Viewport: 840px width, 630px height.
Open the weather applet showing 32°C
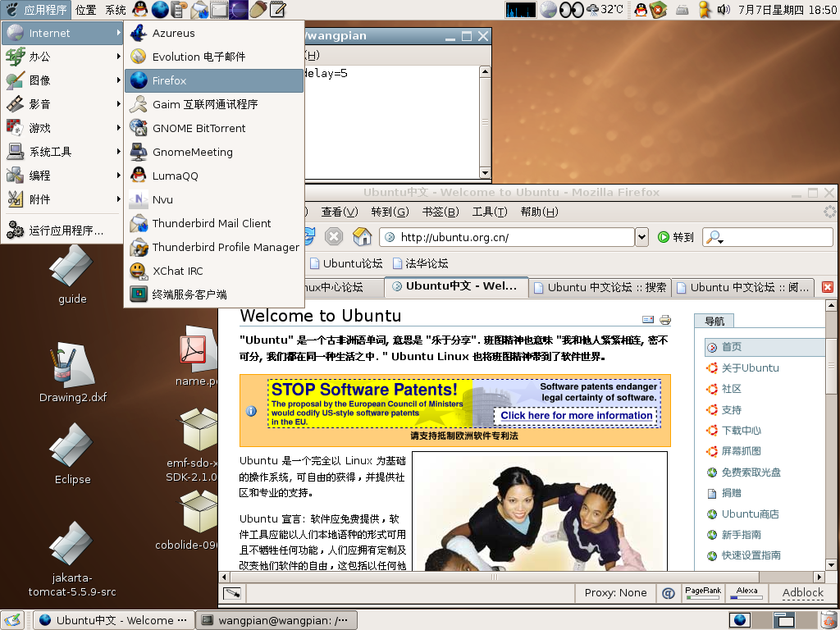click(x=605, y=9)
